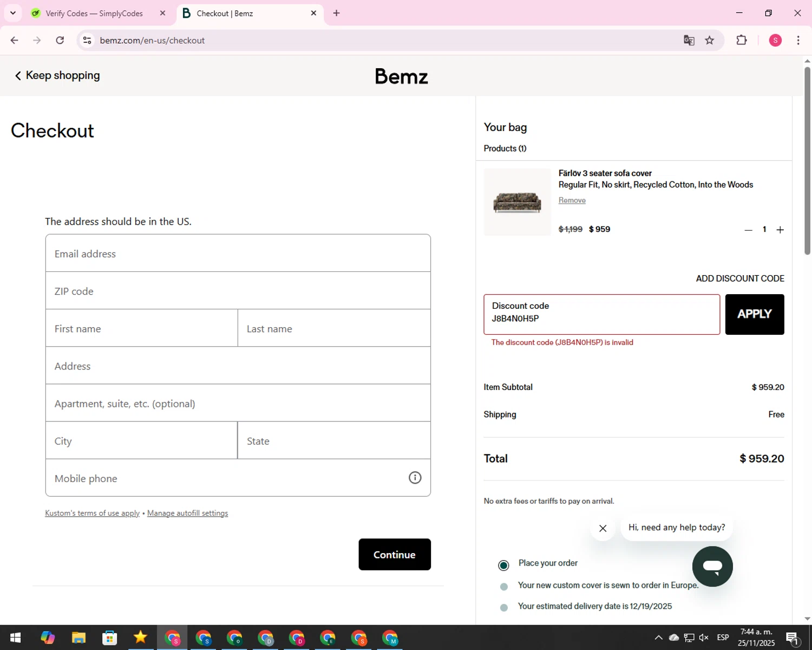The height and width of the screenshot is (650, 812).
Task: Expand tab search dropdown arrow
Action: tap(13, 13)
